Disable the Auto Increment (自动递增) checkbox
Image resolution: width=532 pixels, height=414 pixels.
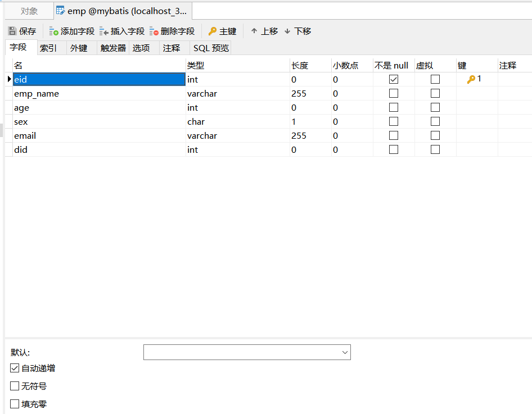pos(15,368)
